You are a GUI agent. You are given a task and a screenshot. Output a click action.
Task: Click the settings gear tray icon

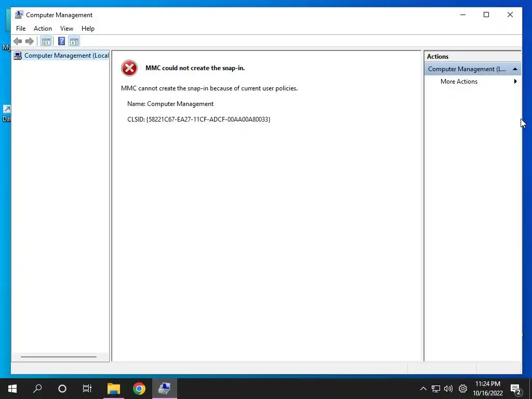point(463,389)
